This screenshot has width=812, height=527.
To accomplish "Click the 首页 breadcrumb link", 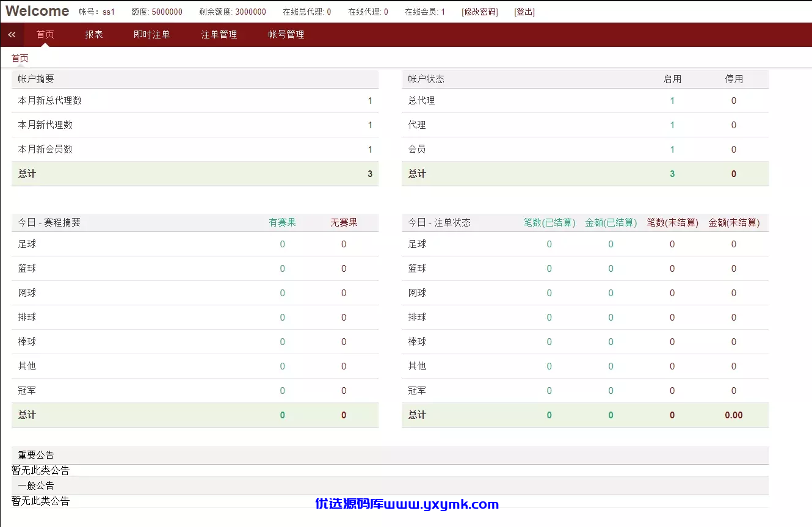I will (20, 58).
